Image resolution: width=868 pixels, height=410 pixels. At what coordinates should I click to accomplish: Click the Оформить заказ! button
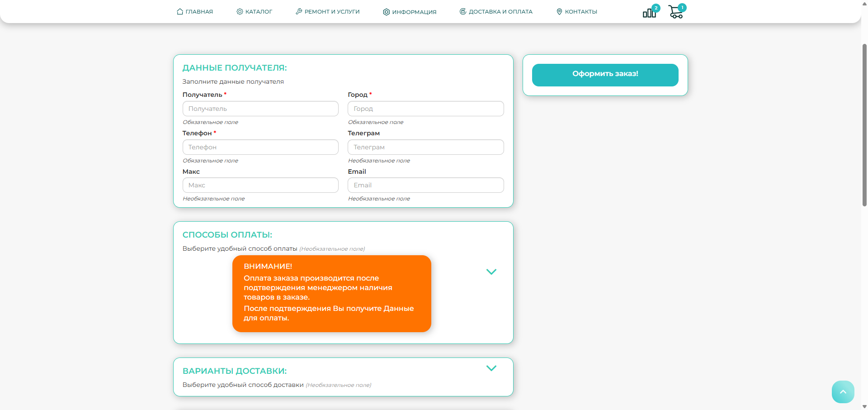[605, 75]
